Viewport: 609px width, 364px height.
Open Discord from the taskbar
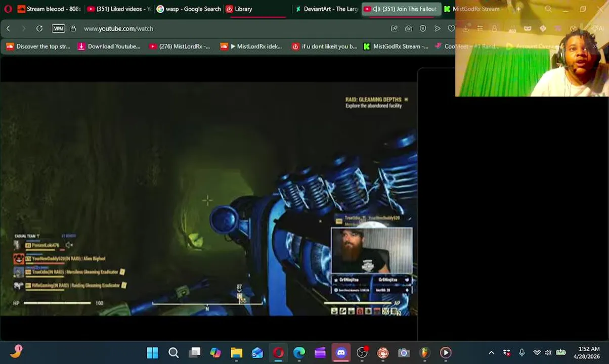coord(341,352)
